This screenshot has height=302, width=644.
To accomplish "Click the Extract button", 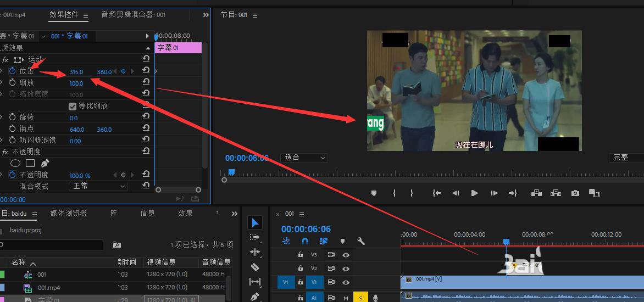I will pyautogui.click(x=556, y=193).
